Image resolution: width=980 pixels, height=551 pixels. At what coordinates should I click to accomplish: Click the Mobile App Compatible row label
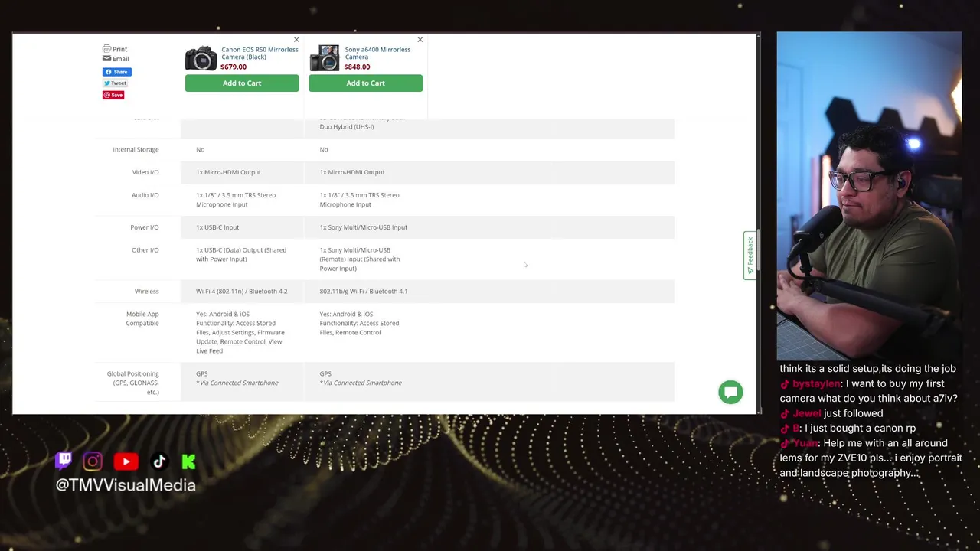(x=142, y=318)
